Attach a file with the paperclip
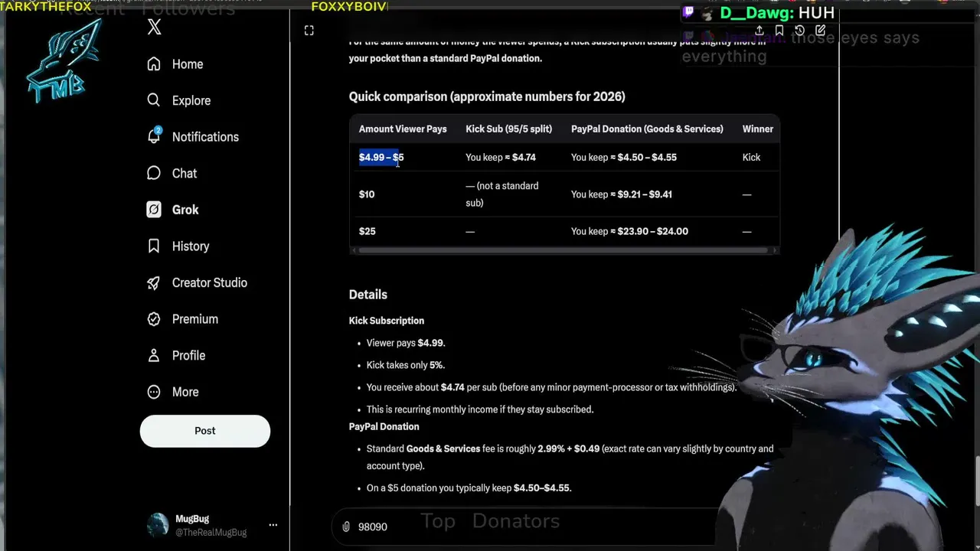Screen dimensions: 980x551 [x=346, y=527]
